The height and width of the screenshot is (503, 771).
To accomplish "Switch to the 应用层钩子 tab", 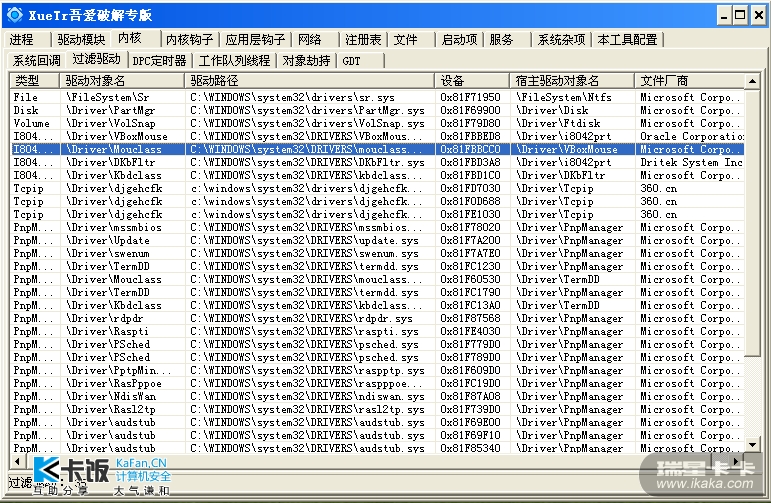I will click(x=255, y=39).
